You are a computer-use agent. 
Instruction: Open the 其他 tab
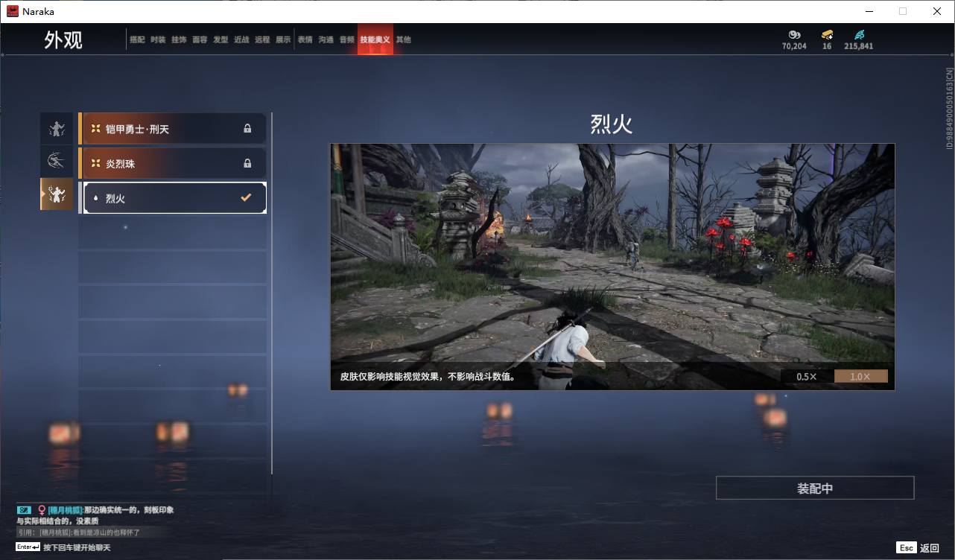tap(403, 39)
